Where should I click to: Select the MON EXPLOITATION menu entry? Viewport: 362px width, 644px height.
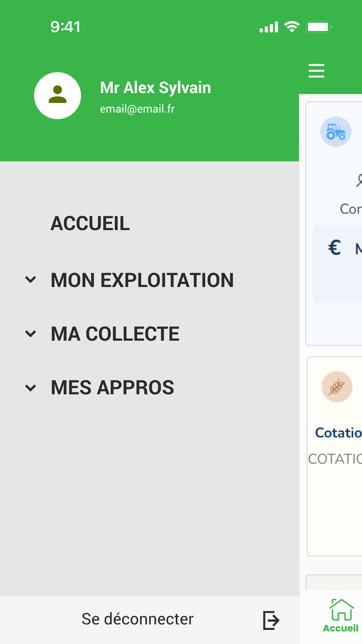142,280
